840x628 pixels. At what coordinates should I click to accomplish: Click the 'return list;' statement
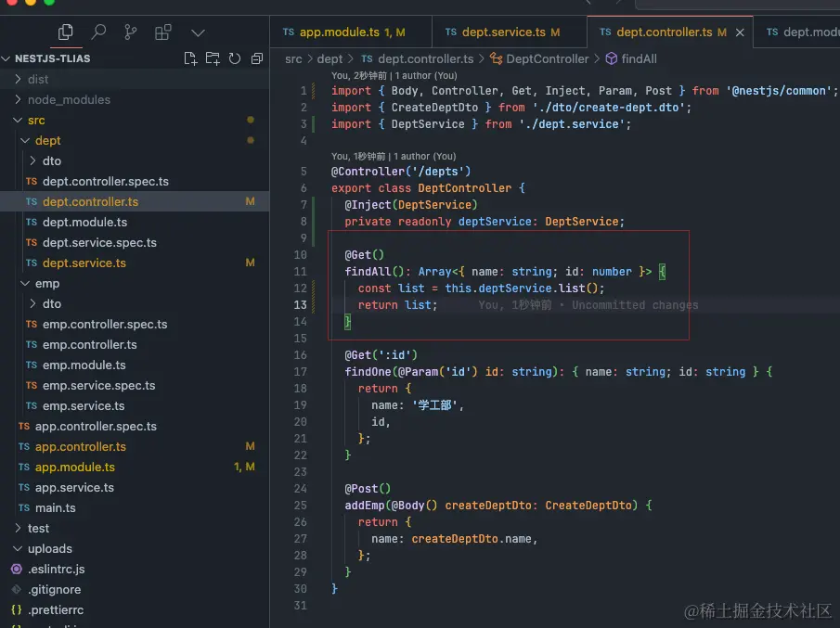point(397,305)
